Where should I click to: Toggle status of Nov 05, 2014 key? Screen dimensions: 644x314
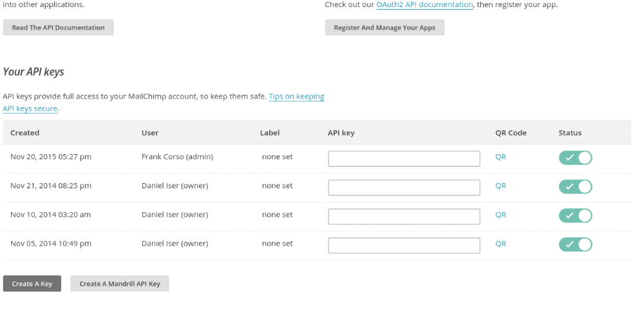click(x=575, y=244)
